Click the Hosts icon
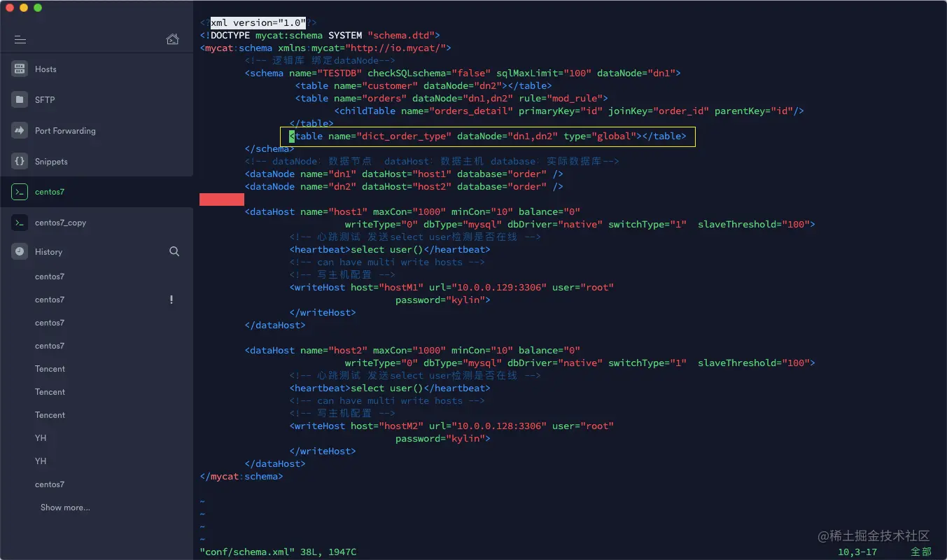The height and width of the screenshot is (560, 947). [x=20, y=69]
